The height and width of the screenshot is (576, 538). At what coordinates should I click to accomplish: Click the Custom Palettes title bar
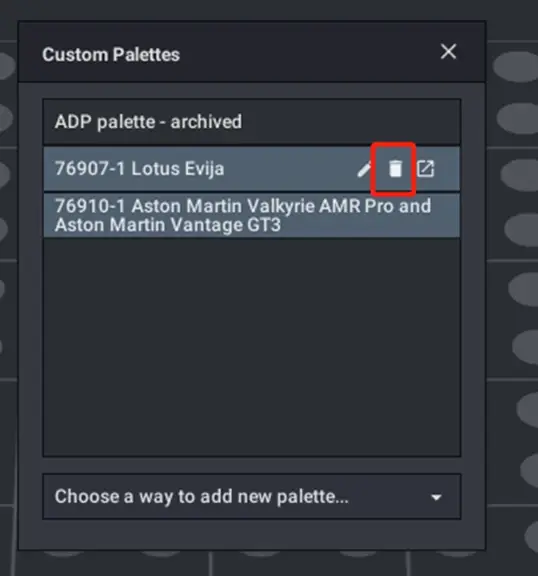252,52
